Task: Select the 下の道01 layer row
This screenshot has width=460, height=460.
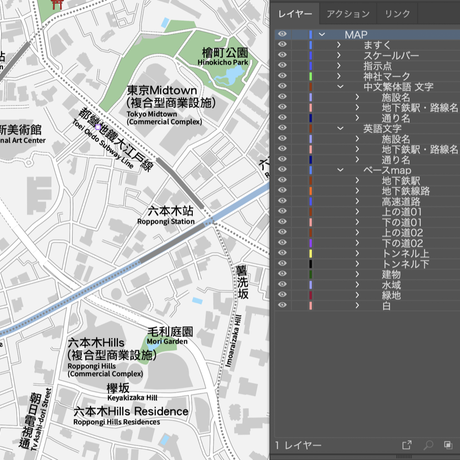Action: point(367,222)
